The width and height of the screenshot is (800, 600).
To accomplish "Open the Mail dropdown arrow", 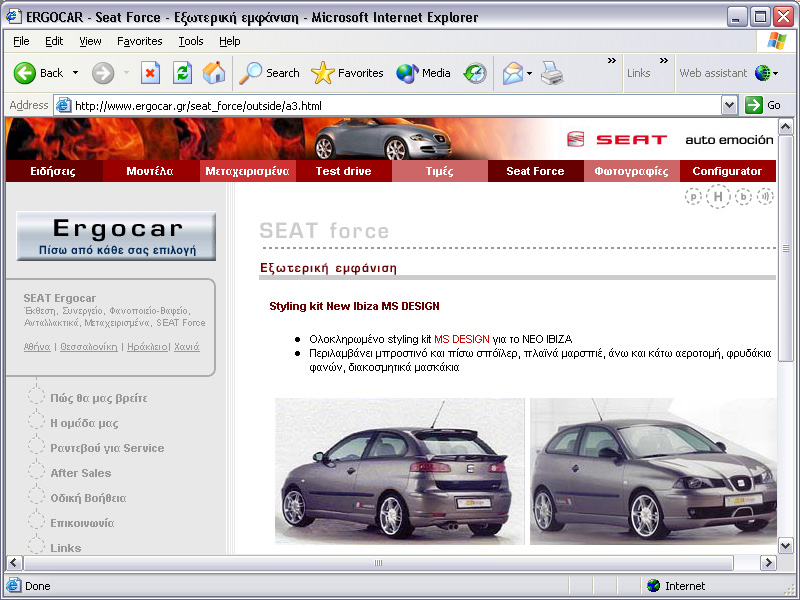I will (529, 73).
